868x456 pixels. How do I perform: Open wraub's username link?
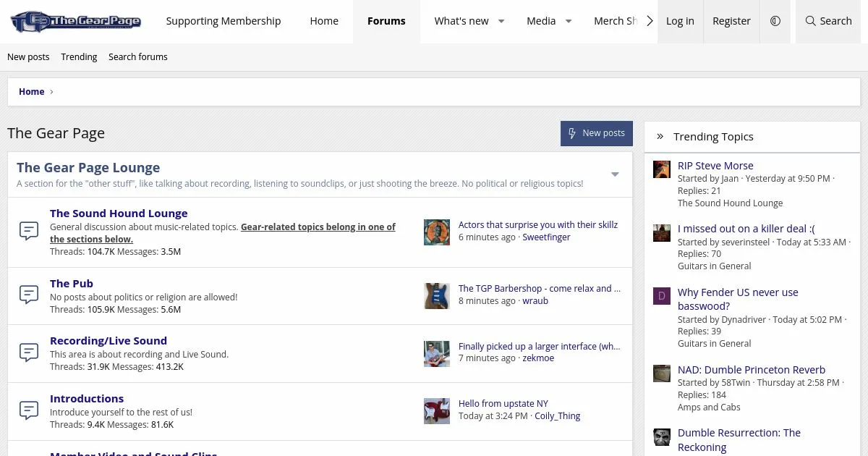(x=535, y=301)
